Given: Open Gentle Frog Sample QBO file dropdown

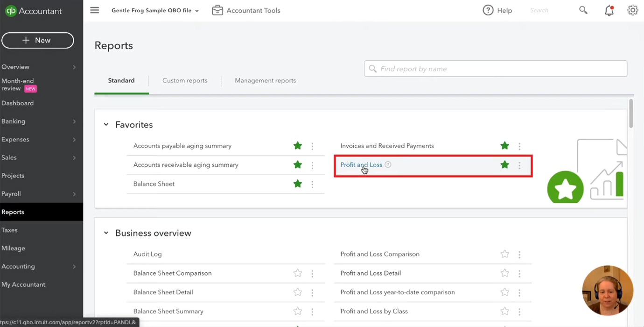Looking at the screenshot, I should tap(155, 10).
